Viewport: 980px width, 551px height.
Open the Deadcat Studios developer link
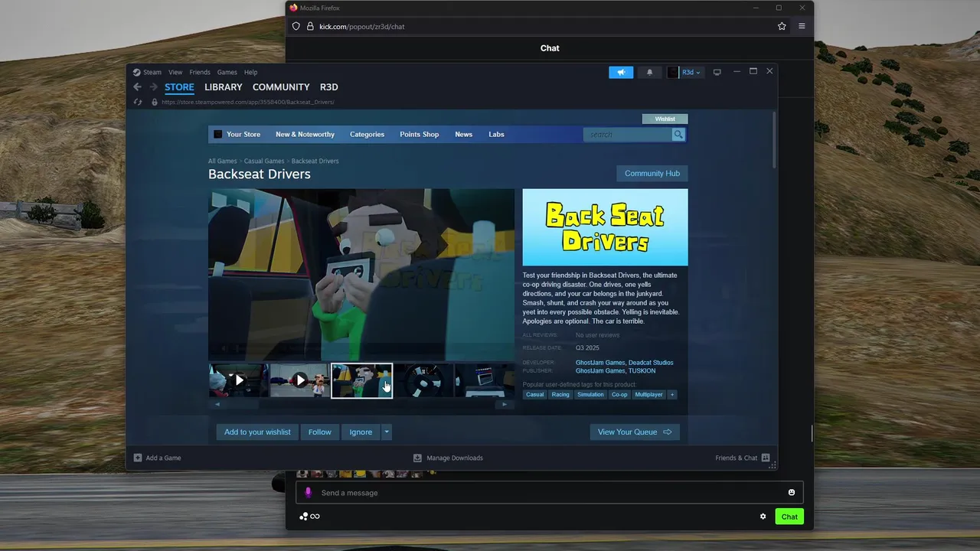tap(651, 363)
